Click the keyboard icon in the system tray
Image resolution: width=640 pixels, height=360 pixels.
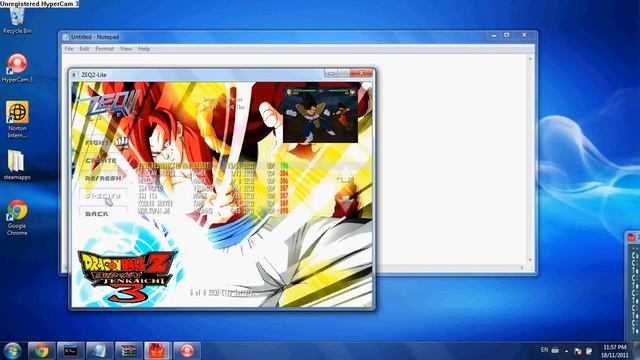[x=555, y=350]
